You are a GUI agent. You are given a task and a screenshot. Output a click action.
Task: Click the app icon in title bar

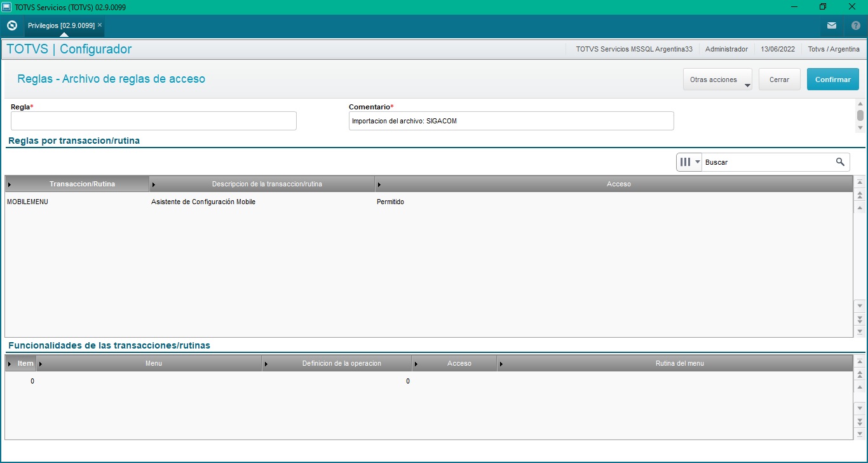pyautogui.click(x=6, y=6)
